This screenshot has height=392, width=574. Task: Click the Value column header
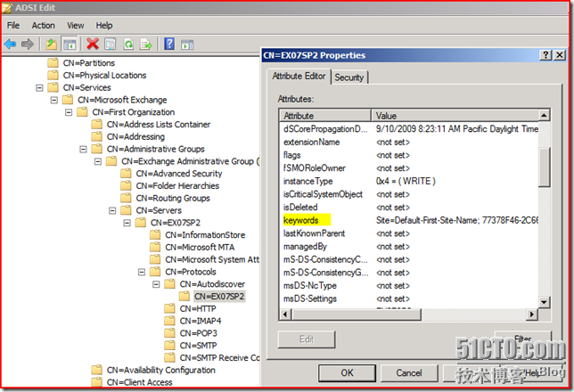[455, 116]
